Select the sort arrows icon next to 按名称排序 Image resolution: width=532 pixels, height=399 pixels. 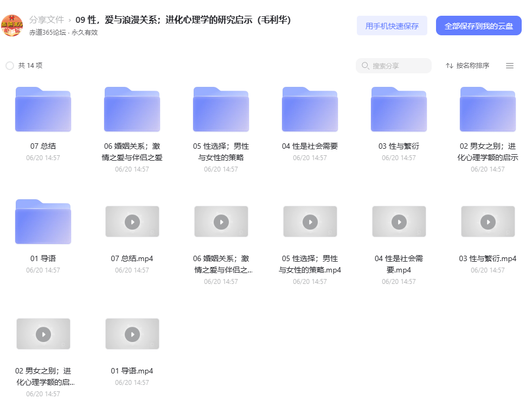(x=450, y=66)
